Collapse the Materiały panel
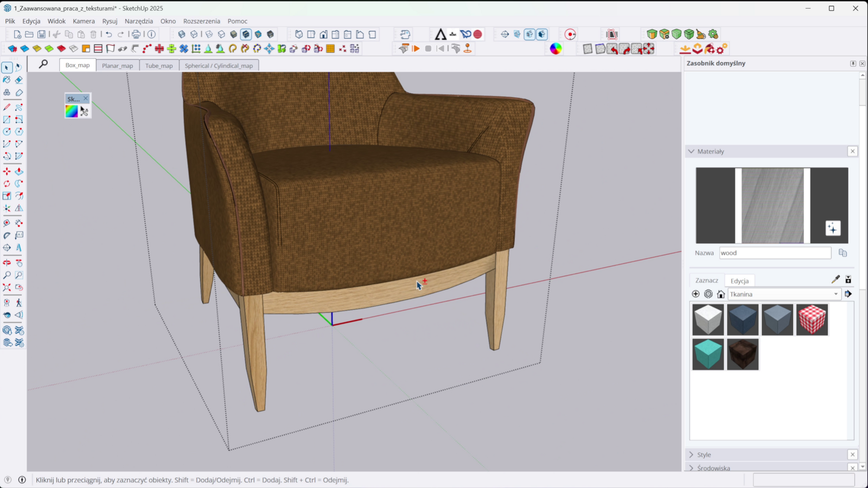Screen dimensions: 868x488 [691, 151]
